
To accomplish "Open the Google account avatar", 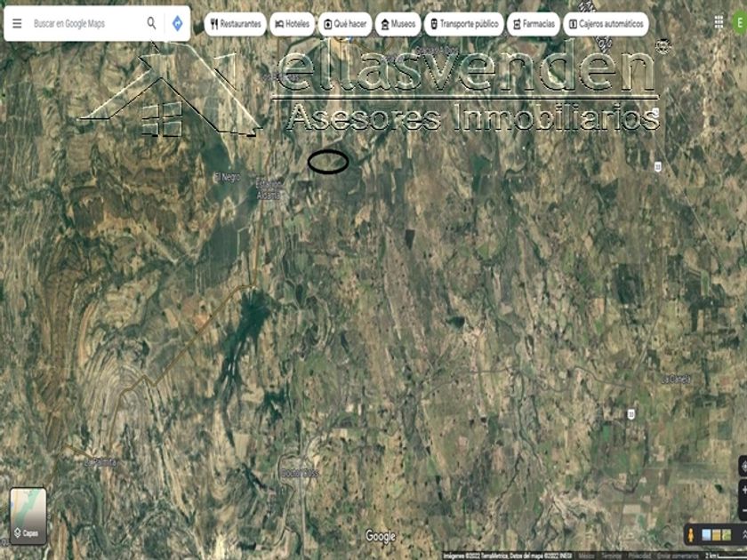I will pyautogui.click(x=740, y=23).
